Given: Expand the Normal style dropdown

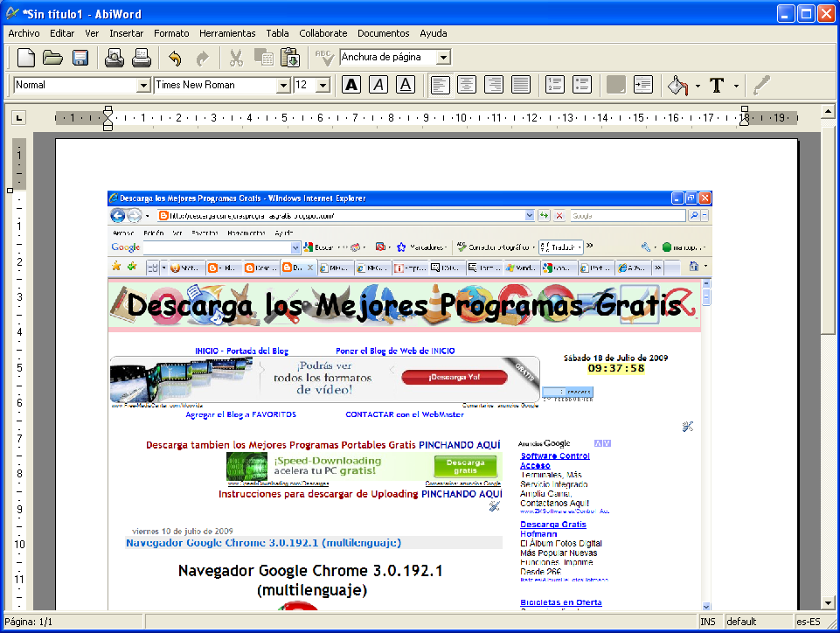Looking at the screenshot, I should click(143, 85).
